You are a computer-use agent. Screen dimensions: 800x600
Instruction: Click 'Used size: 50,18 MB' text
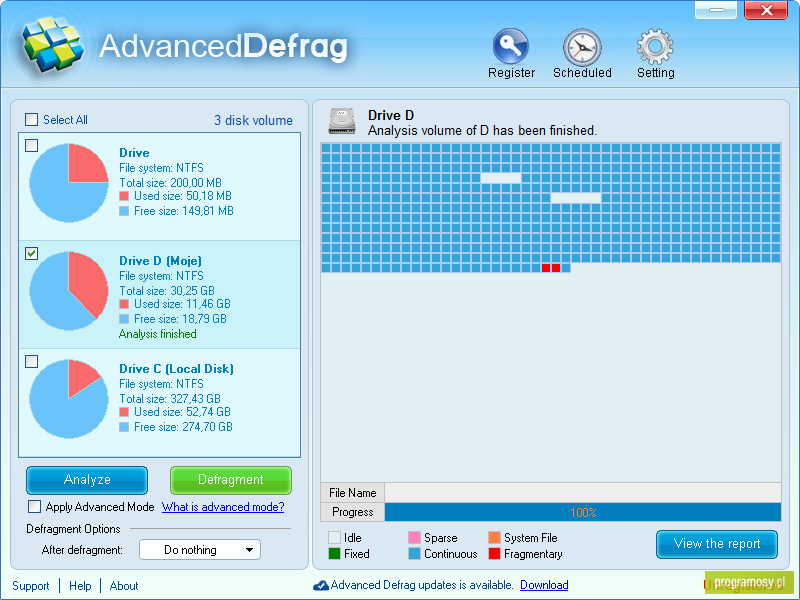click(183, 196)
